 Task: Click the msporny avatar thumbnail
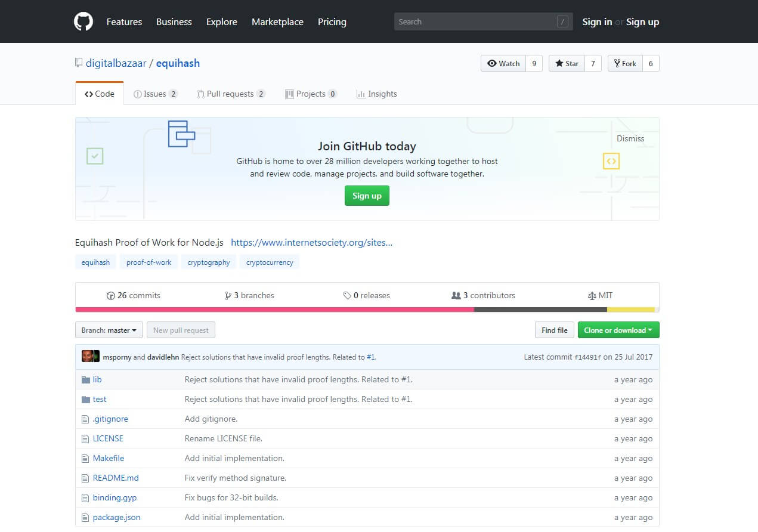tap(87, 357)
